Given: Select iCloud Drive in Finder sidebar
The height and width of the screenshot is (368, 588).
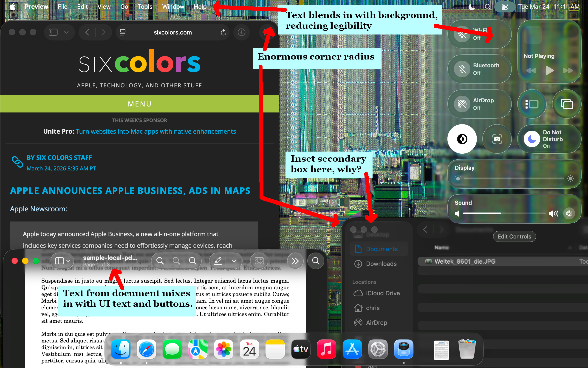Looking at the screenshot, I should pyautogui.click(x=379, y=293).
